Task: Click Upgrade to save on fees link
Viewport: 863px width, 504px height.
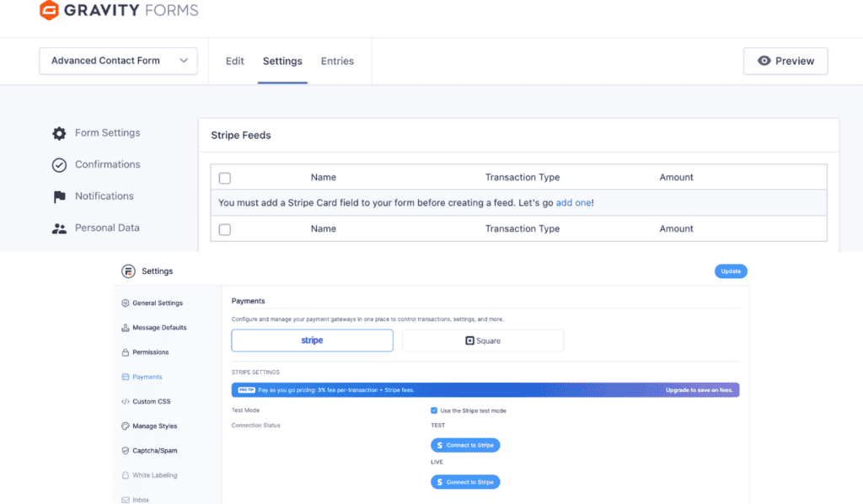Action: pos(699,390)
